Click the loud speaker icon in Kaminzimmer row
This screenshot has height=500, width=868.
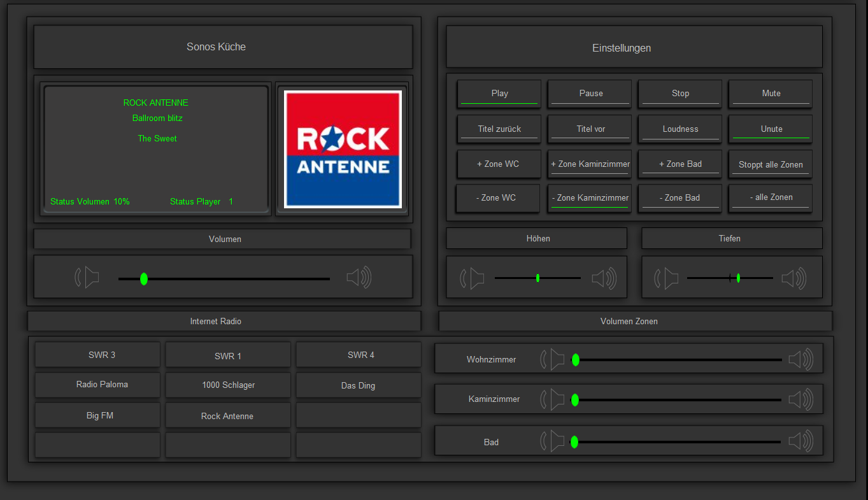[800, 400]
